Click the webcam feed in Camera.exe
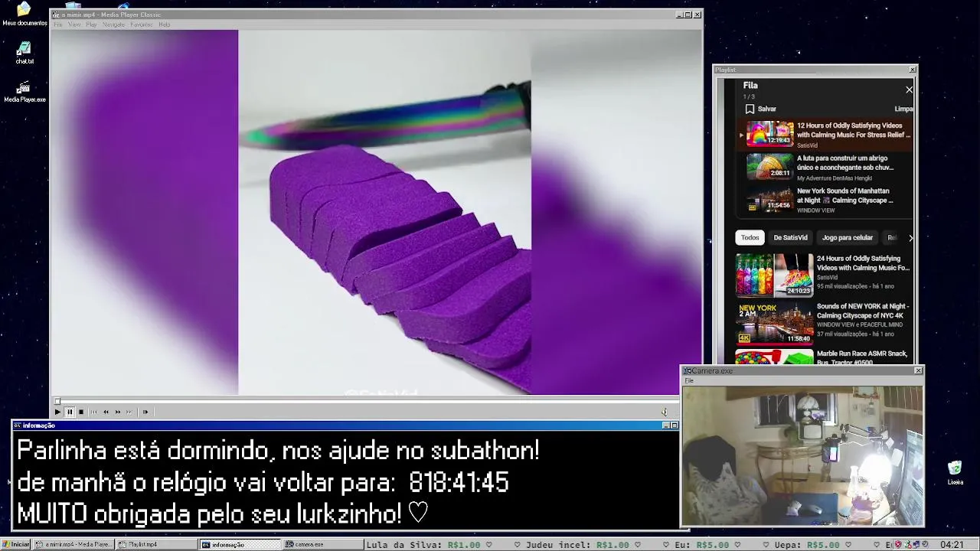Screen dimensions: 980x551 (802, 455)
